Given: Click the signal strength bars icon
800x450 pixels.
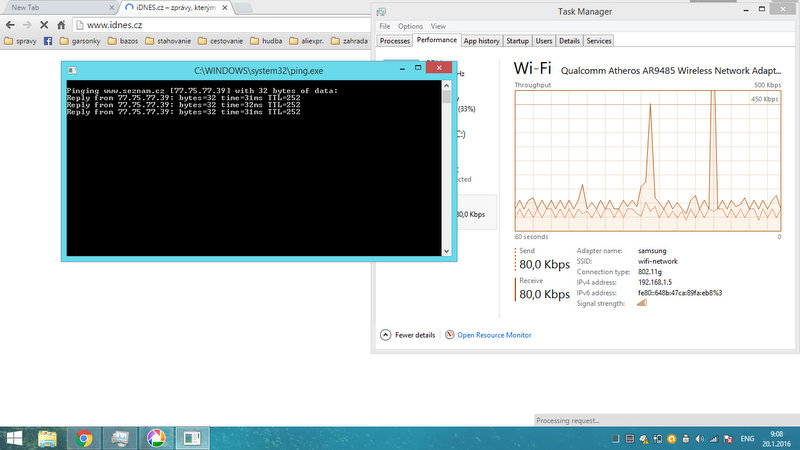Looking at the screenshot, I should point(642,303).
